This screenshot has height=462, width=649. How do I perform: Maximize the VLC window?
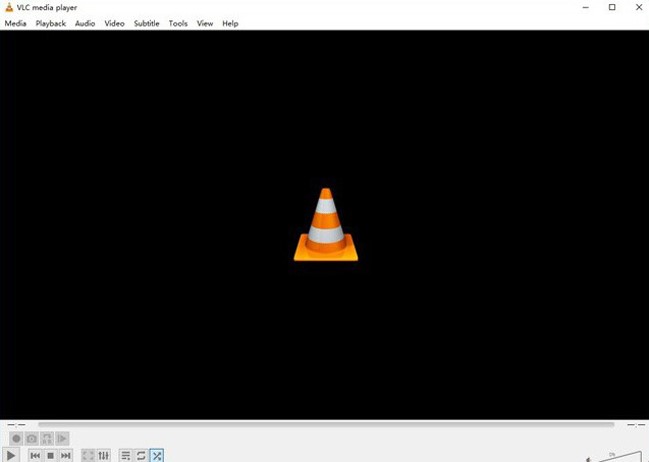612,7
